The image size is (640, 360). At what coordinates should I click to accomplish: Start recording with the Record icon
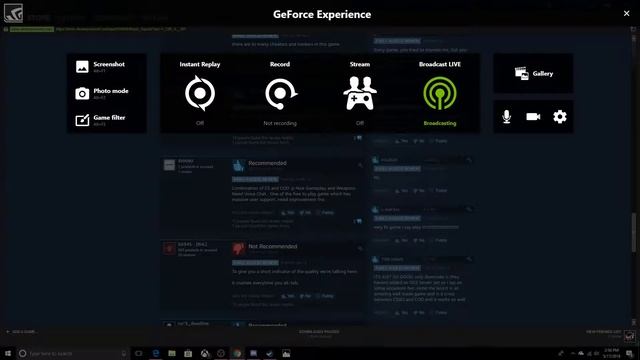coord(281,93)
